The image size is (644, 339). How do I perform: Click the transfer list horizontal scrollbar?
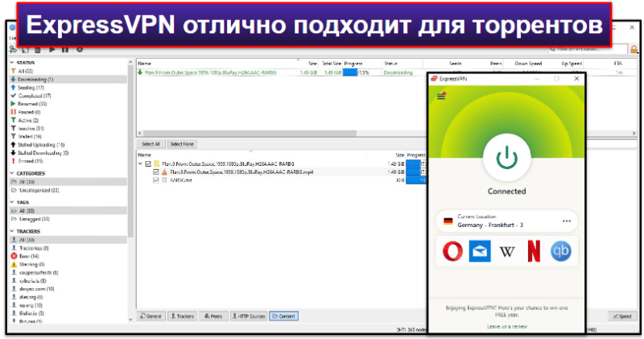click(250, 133)
